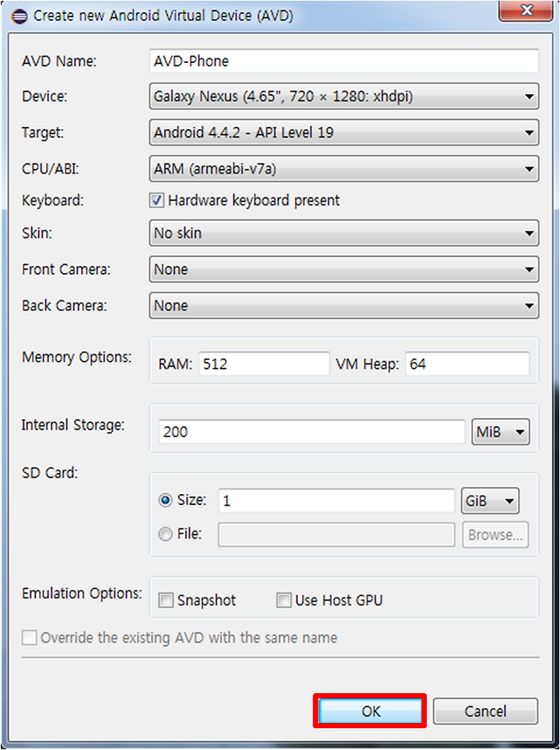The height and width of the screenshot is (750, 560).
Task: Click the 'Emulation Options:' label
Action: 82,594
